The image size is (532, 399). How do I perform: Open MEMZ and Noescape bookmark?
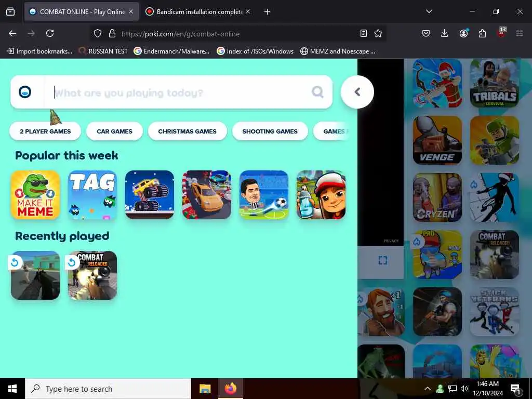[x=338, y=51]
